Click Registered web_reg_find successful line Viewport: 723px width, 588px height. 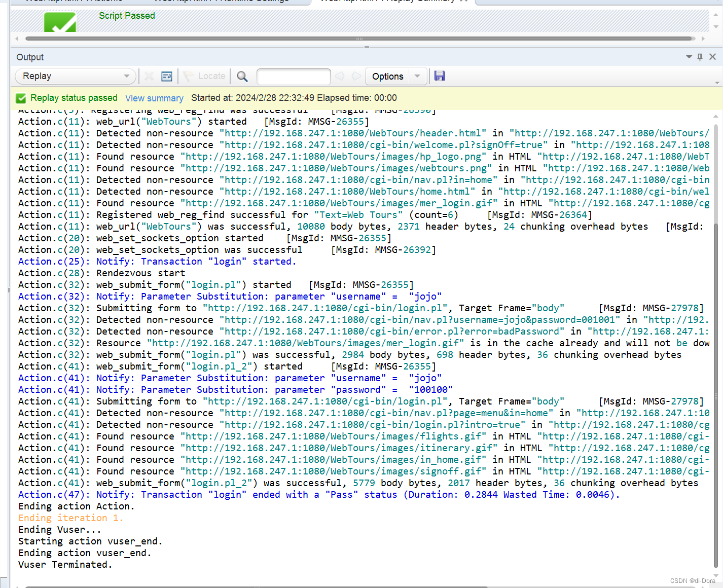coord(305,215)
